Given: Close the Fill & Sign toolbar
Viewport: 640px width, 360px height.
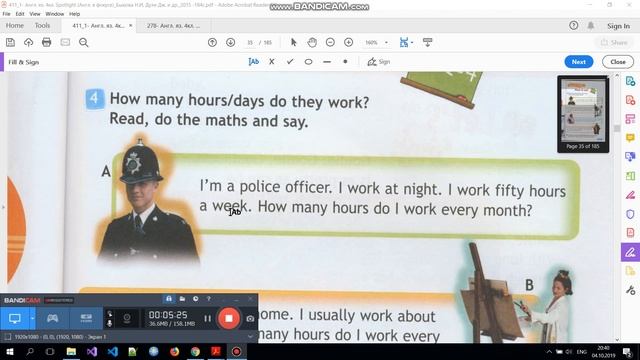Looking at the screenshot, I should click(618, 62).
